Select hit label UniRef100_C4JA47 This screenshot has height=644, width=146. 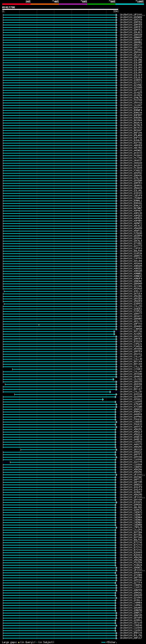point(131,105)
